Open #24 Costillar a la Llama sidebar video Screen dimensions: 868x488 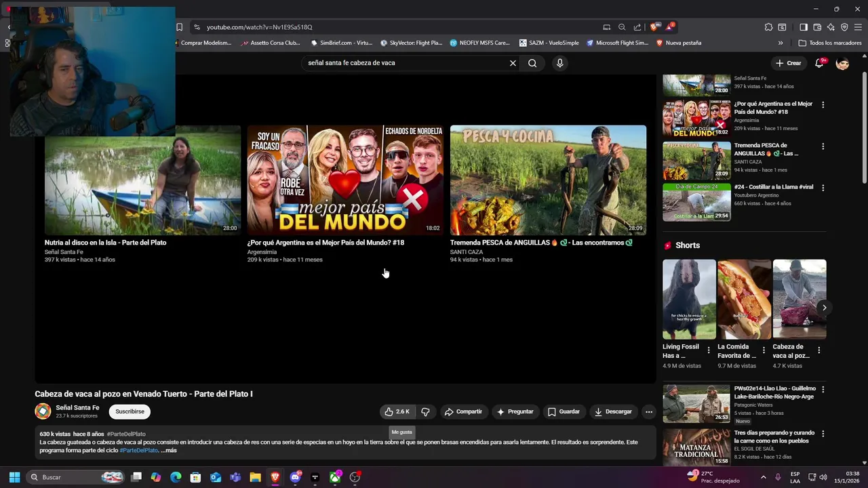click(x=696, y=202)
